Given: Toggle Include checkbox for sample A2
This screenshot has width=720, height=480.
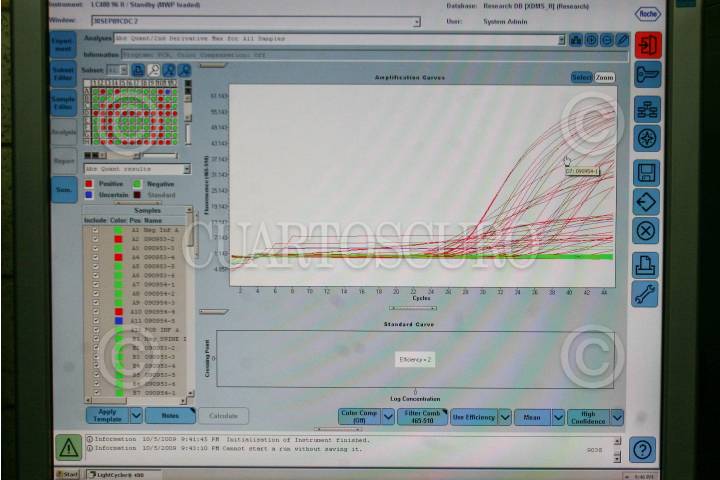Looking at the screenshot, I should pyautogui.click(x=96, y=239).
